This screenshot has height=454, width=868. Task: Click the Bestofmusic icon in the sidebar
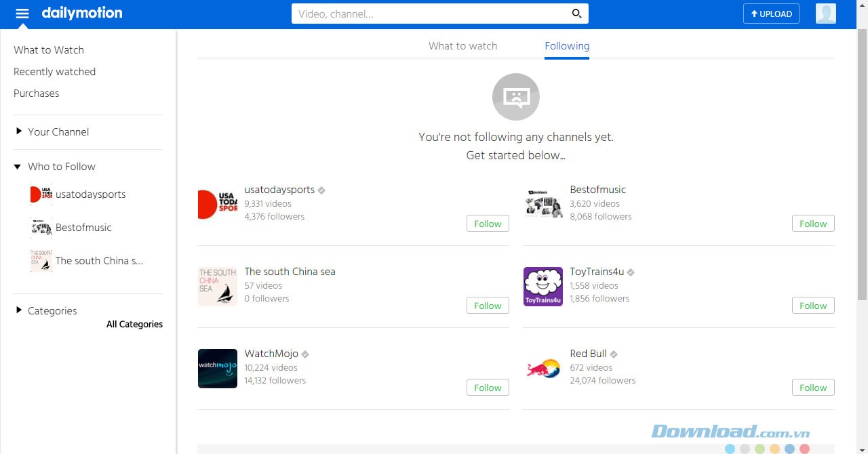pyautogui.click(x=41, y=228)
